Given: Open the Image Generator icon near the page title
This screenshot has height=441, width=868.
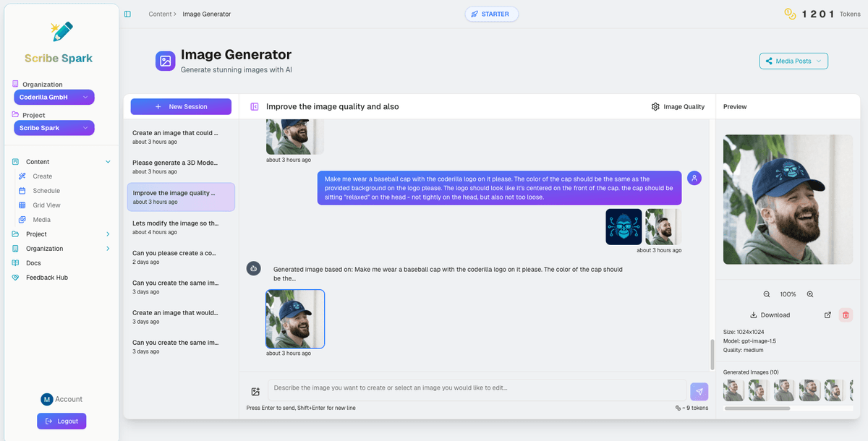Looking at the screenshot, I should click(x=165, y=61).
